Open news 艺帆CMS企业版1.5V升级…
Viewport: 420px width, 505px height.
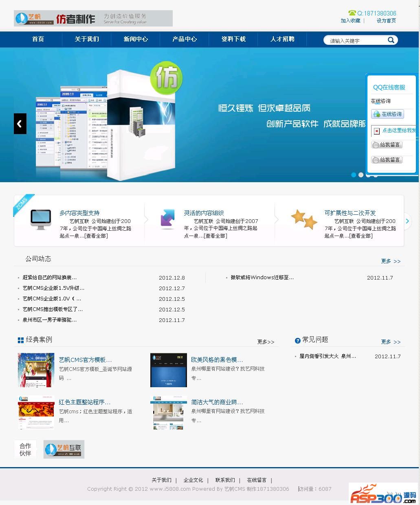pyautogui.click(x=54, y=288)
